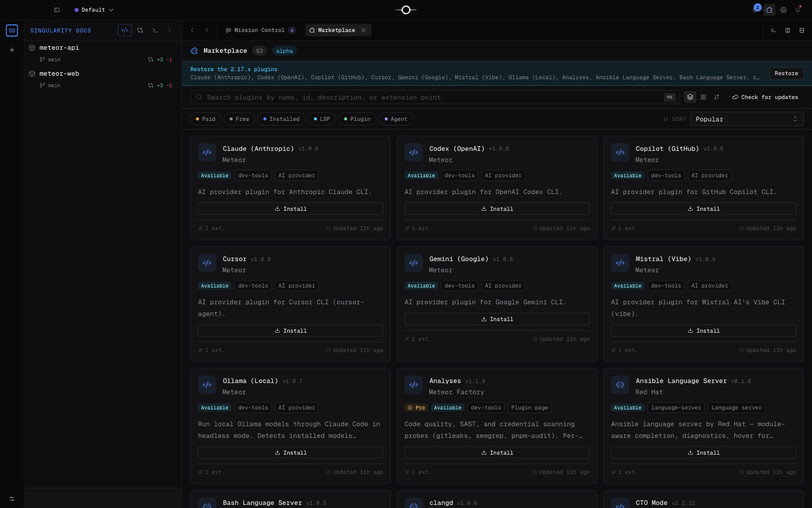
Task: Click the Pro badge on Analyses
Action: tap(417, 407)
